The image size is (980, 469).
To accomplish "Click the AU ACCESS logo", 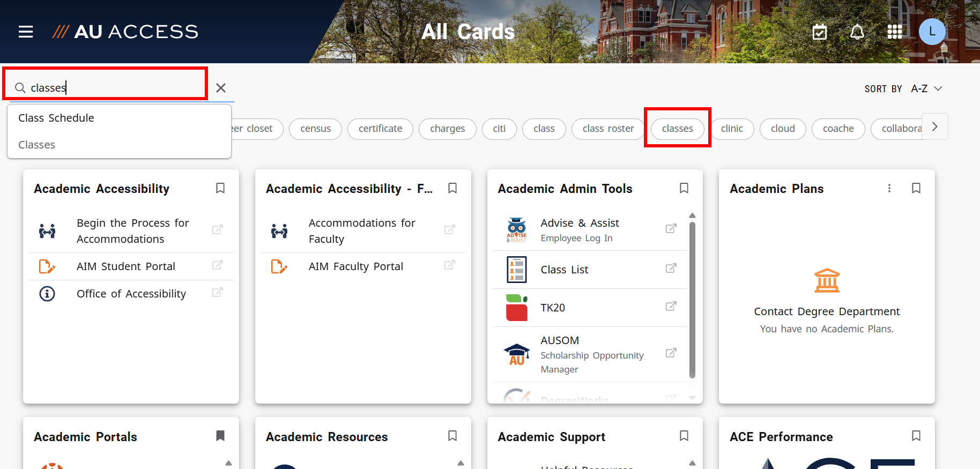I will pos(125,32).
